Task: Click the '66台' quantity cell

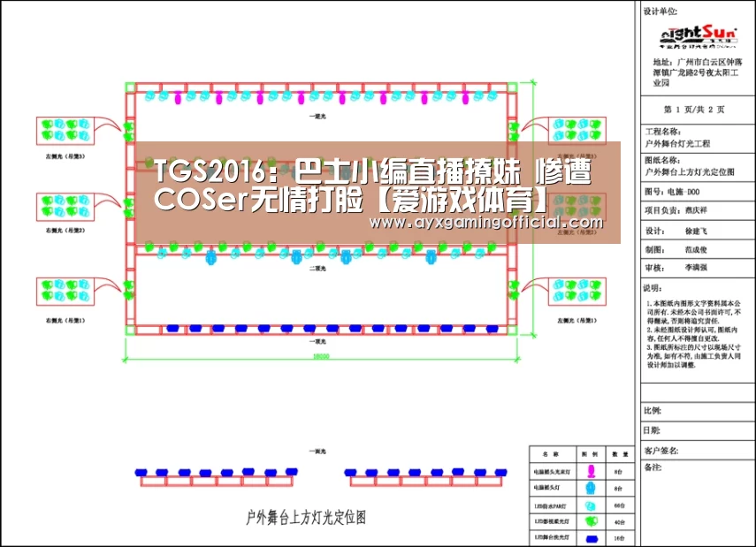Action: click(x=620, y=506)
